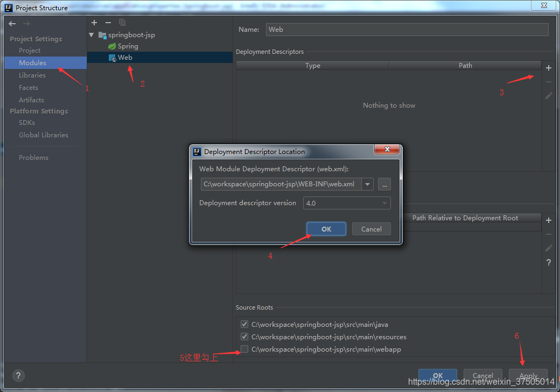The width and height of the screenshot is (560, 392).
Task: Select springboot-jsp module tree item
Action: point(131,35)
